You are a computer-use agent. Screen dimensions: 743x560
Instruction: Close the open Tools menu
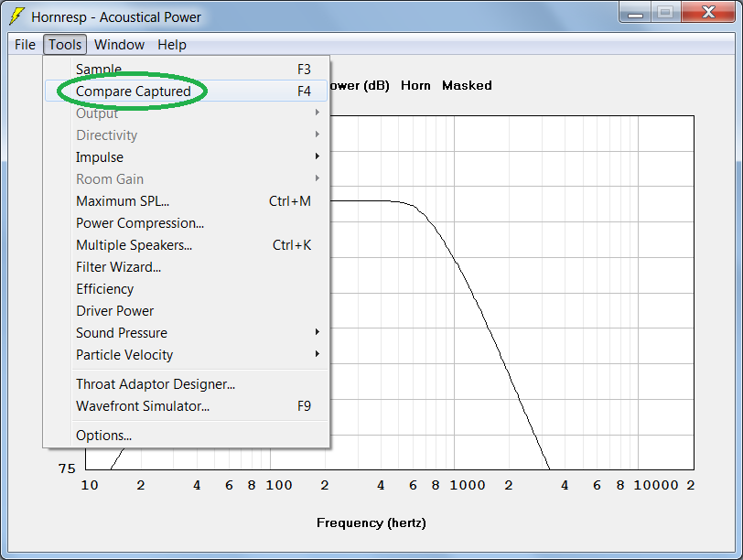[65, 45]
